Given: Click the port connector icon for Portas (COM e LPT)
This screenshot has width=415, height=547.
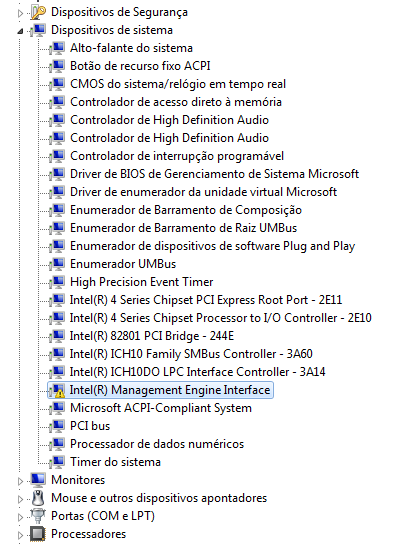Looking at the screenshot, I should (x=38, y=516).
